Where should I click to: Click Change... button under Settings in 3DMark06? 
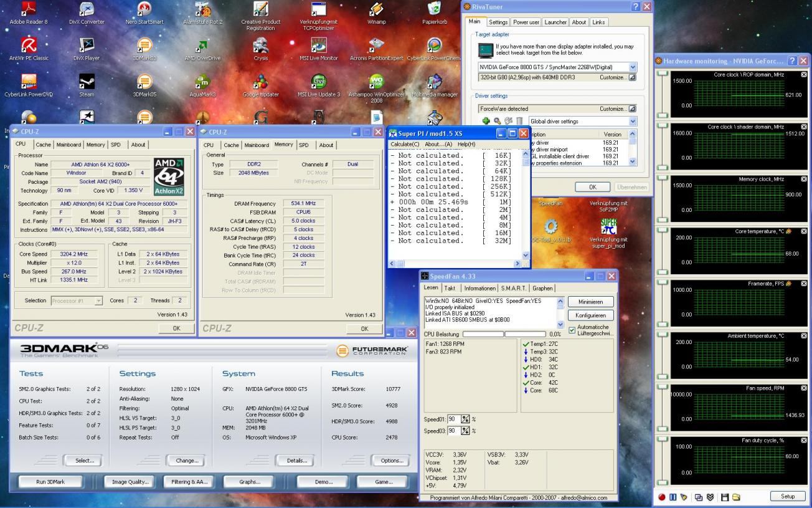click(x=186, y=461)
